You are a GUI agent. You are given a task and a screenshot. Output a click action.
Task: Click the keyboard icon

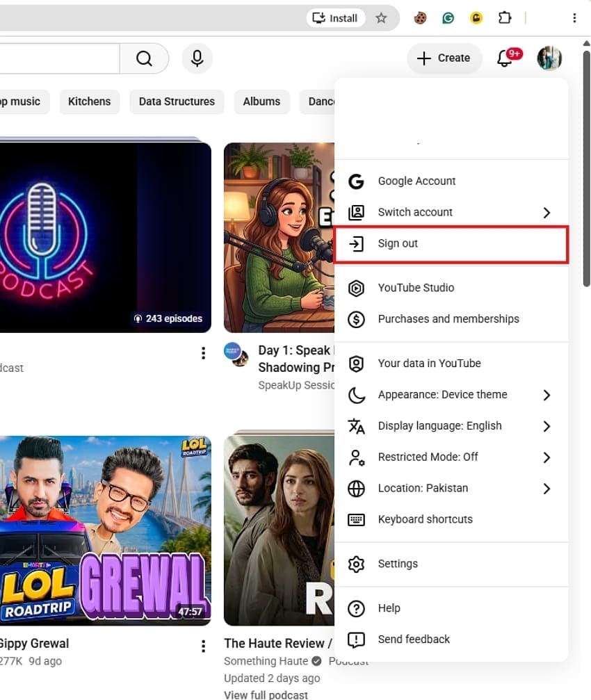click(x=356, y=520)
